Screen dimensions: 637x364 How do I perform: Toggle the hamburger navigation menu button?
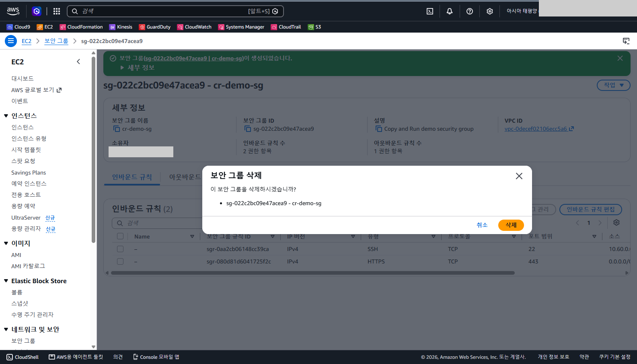(x=11, y=41)
